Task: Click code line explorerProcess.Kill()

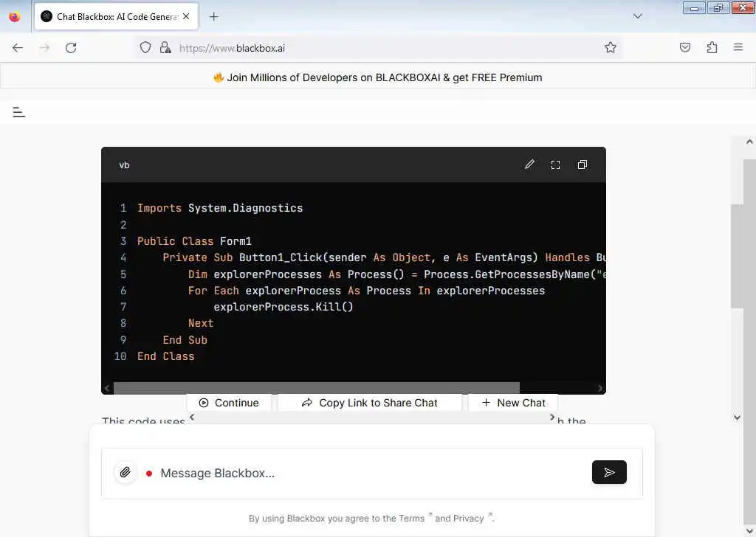Action: point(283,307)
